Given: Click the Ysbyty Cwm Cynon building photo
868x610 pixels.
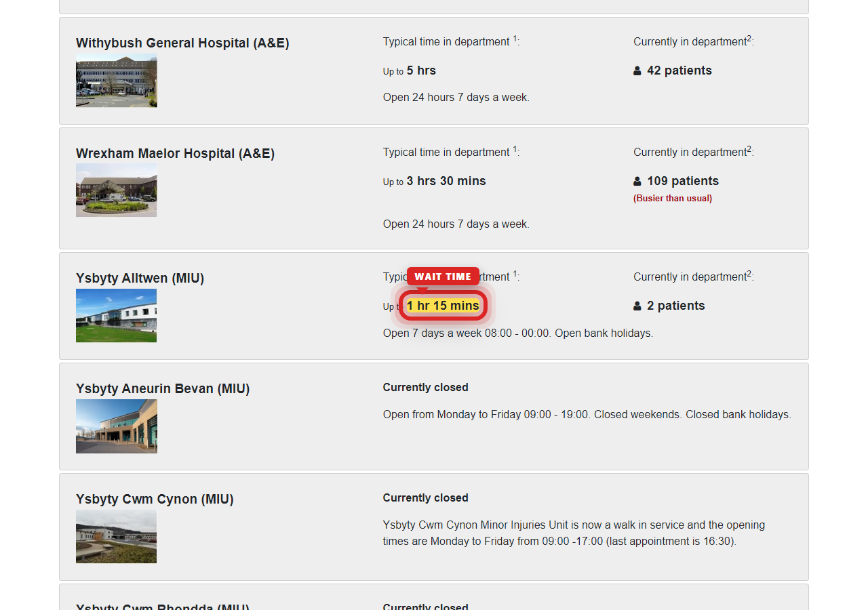Looking at the screenshot, I should (116, 537).
